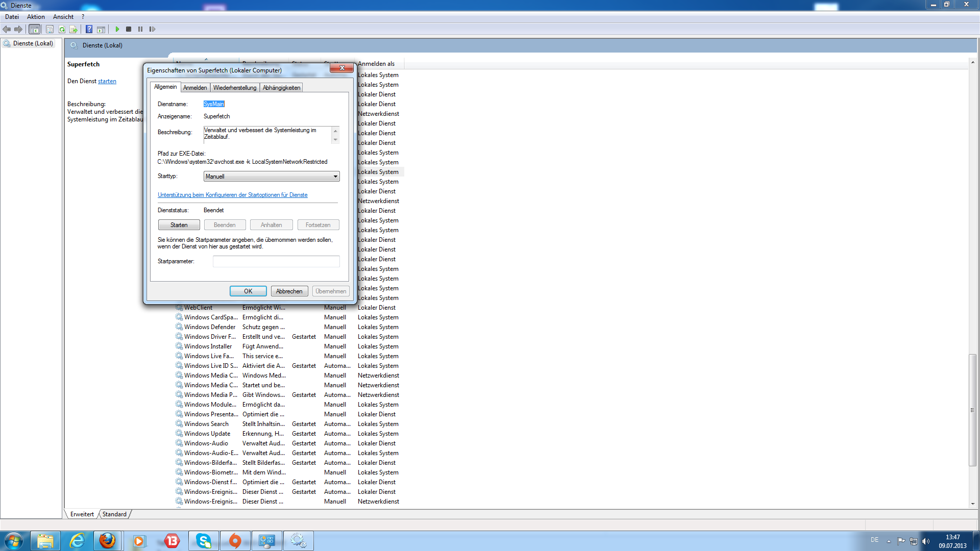Confirm the dialog with OK
This screenshot has width=980, height=551.
click(248, 291)
